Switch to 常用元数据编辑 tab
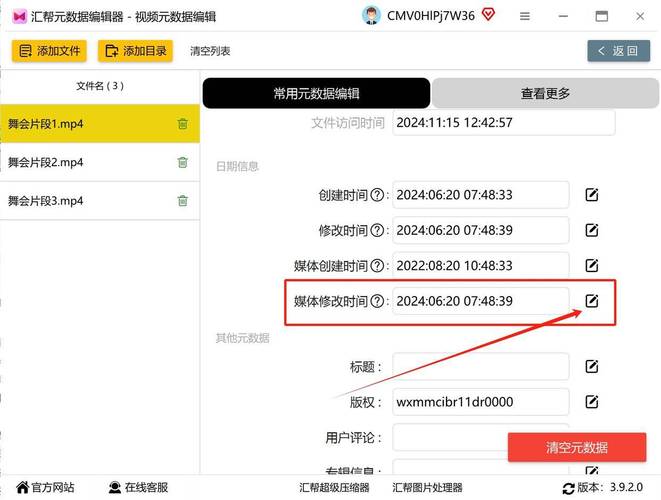 click(316, 93)
